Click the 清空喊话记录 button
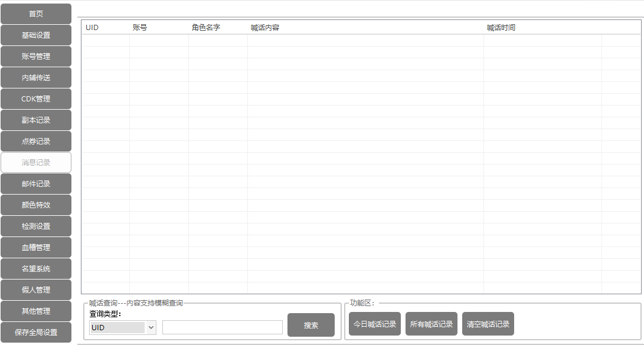Image resolution: width=644 pixels, height=355 pixels. pyautogui.click(x=488, y=324)
